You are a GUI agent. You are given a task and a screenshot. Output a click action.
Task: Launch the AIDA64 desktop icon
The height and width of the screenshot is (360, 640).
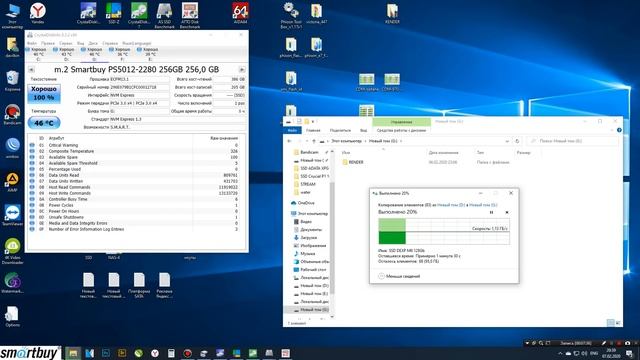point(240,13)
